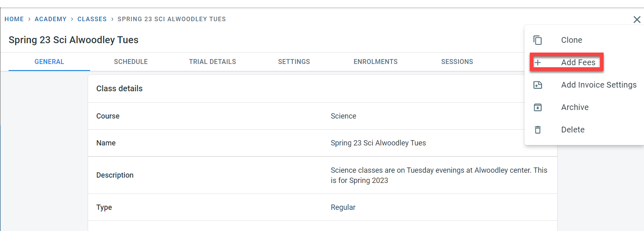
Task: Navigate to Home in the breadcrumb
Action: point(14,19)
